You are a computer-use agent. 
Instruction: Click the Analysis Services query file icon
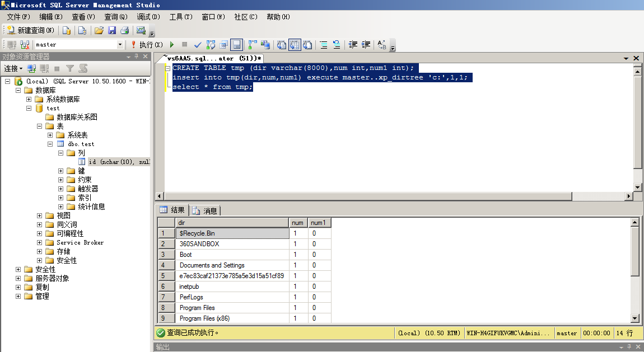pos(82,30)
